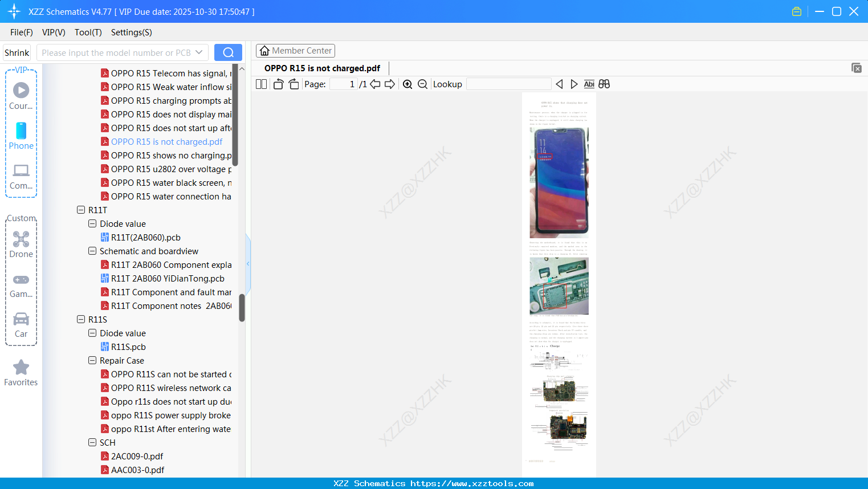Screen dimensions: 868x489
Task: Collapse Diode value under R11S
Action: click(x=92, y=333)
